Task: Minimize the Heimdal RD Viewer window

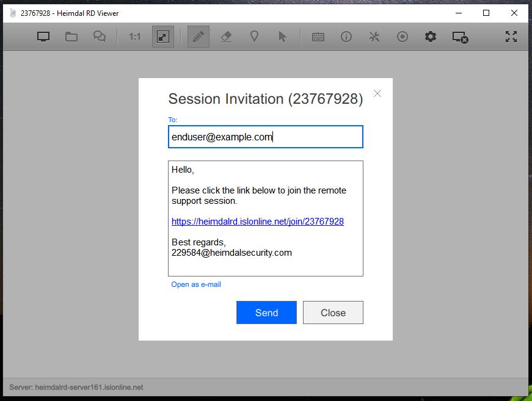Action: pos(459,13)
